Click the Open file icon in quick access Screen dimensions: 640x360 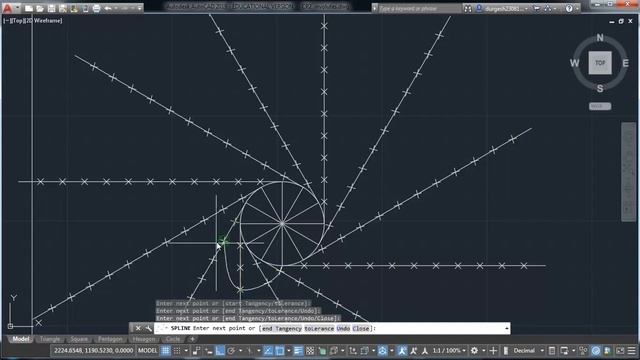pyautogui.click(x=40, y=8)
